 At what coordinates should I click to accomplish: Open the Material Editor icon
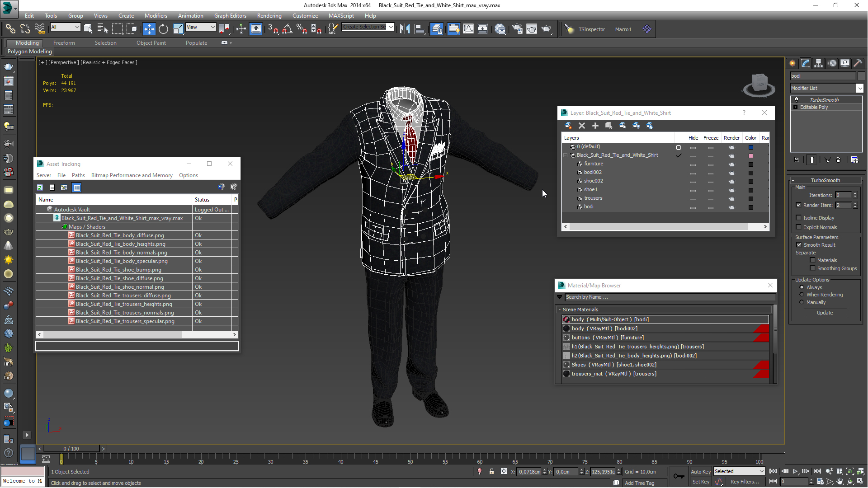point(500,29)
